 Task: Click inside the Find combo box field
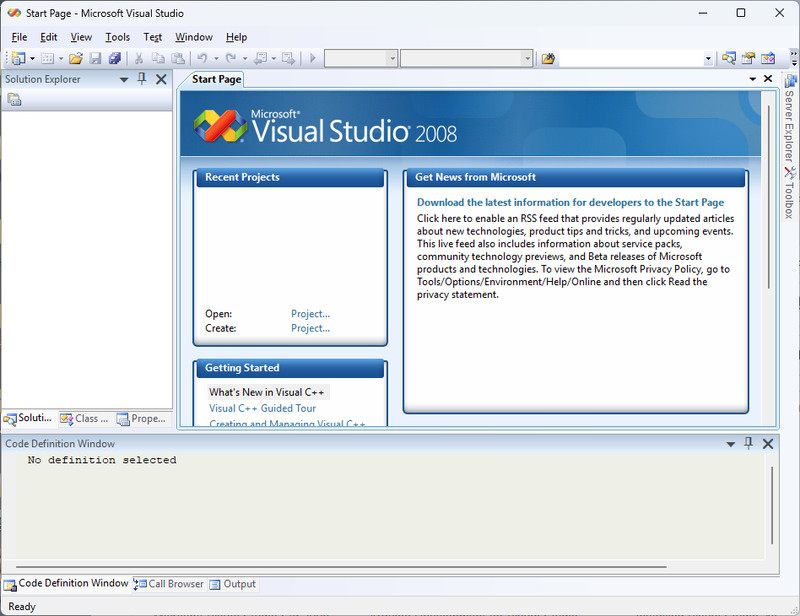pos(631,58)
